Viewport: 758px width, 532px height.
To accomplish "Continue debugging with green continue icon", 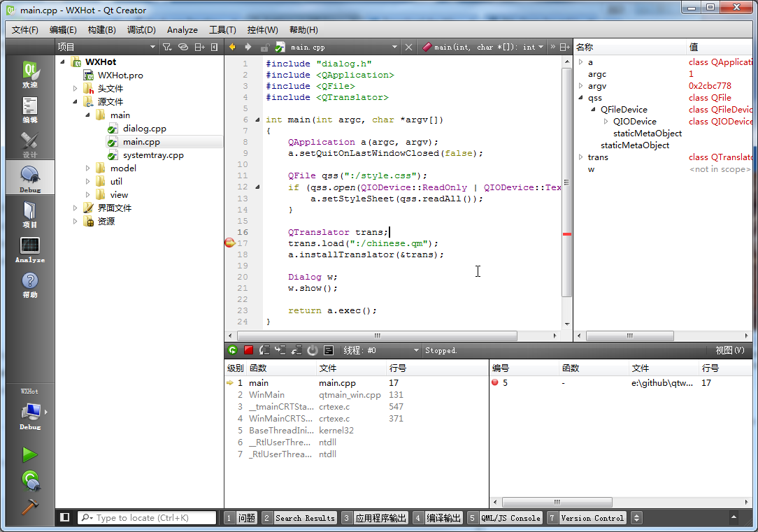I will point(233,350).
